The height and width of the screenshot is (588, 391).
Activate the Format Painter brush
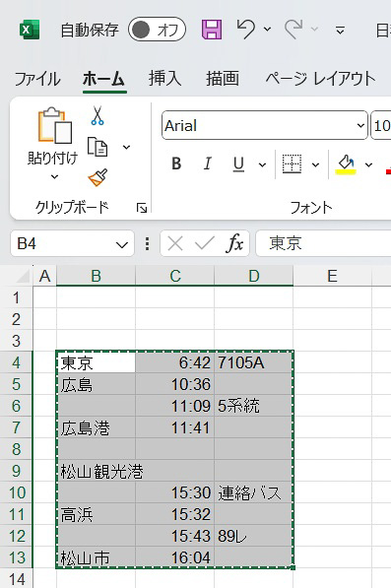pos(98,177)
